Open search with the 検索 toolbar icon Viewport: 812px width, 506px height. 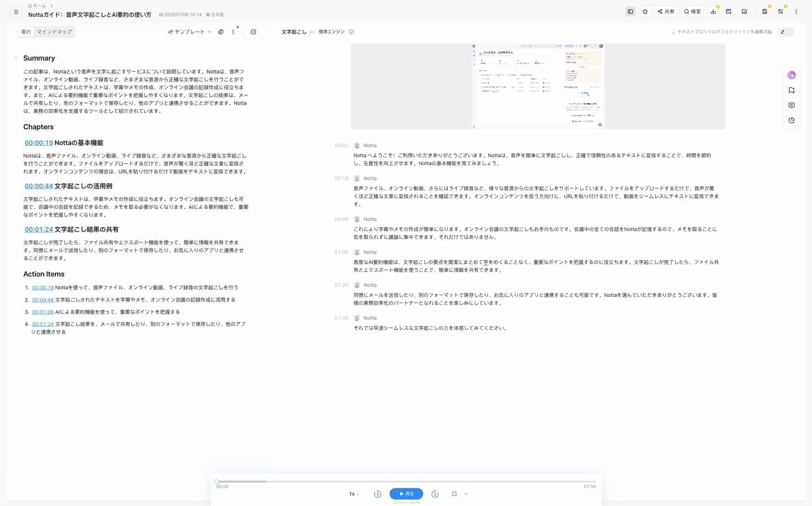[x=692, y=11]
